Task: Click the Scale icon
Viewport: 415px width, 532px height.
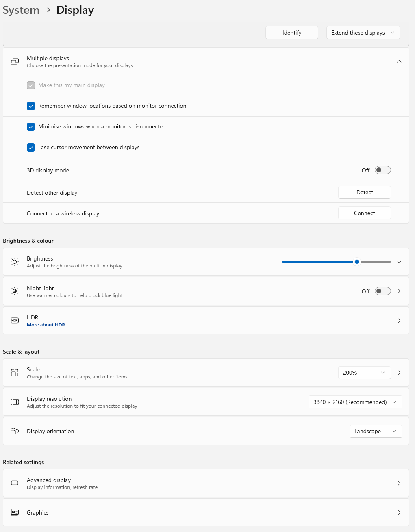Action: pyautogui.click(x=15, y=373)
